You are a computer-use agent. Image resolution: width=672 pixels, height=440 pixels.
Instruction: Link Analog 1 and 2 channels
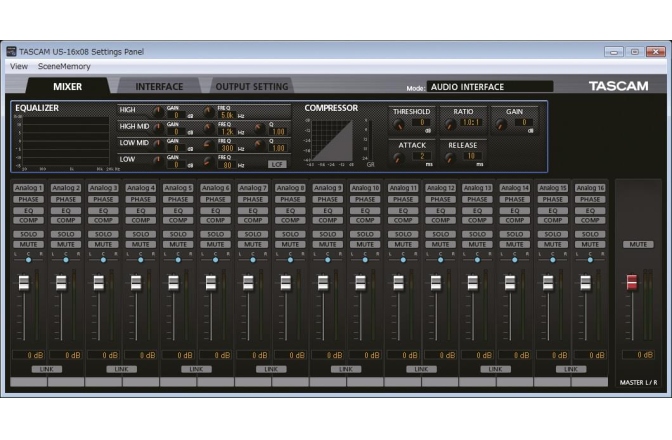(x=47, y=369)
